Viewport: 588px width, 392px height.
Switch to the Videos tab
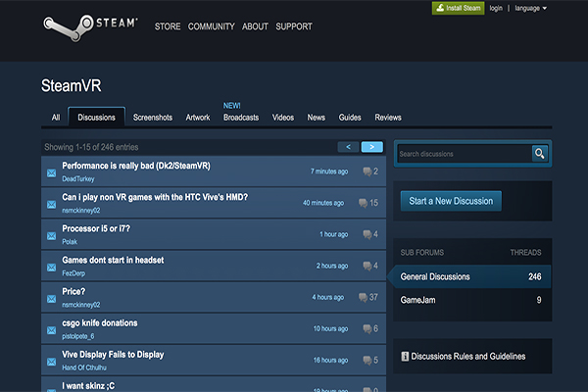(283, 118)
